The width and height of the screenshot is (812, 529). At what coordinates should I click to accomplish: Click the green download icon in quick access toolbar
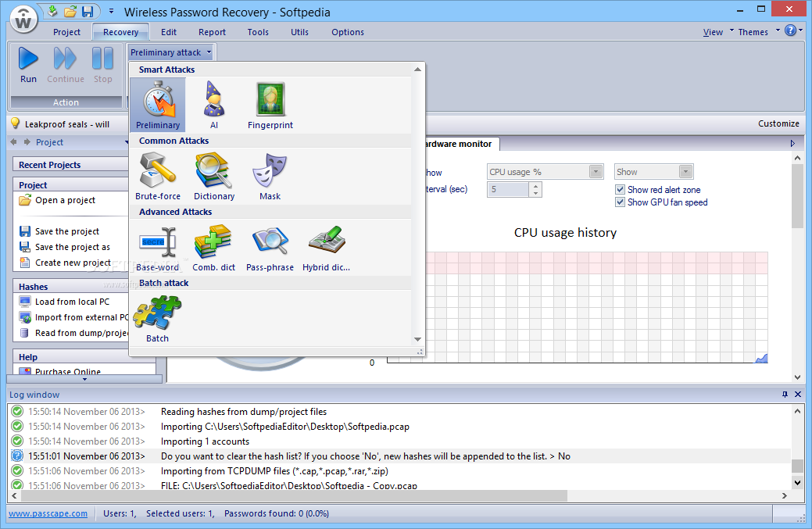[x=52, y=11]
